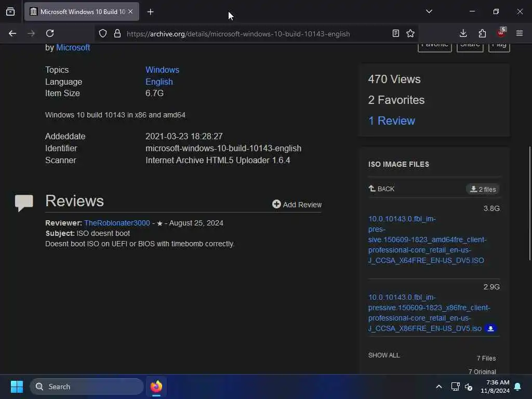Click the 2 Favorites text
The image size is (532, 399).
(396, 100)
